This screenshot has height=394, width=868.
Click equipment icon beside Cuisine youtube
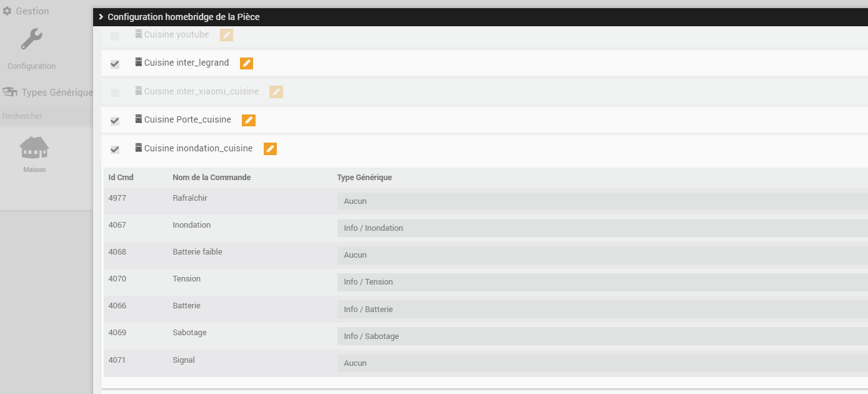point(139,34)
